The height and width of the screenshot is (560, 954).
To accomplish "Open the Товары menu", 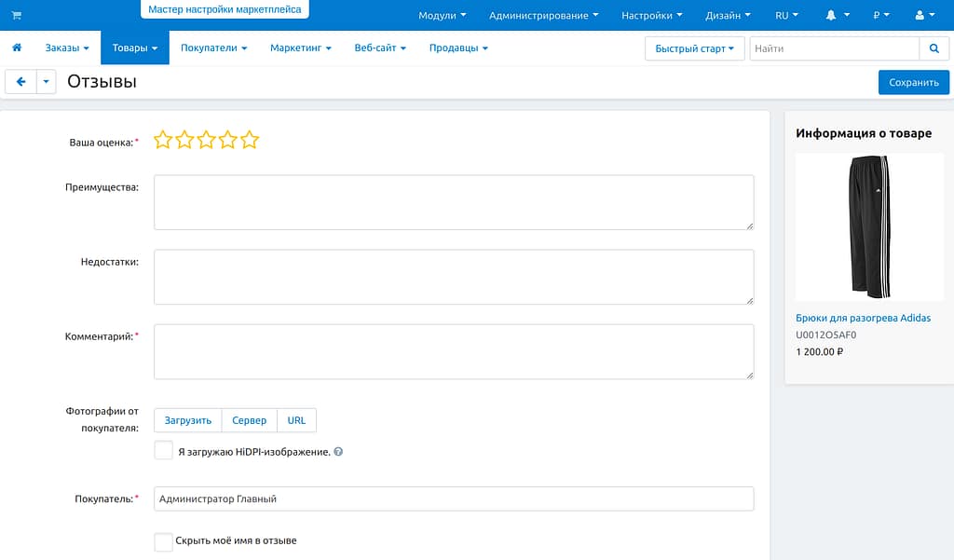I will click(134, 48).
